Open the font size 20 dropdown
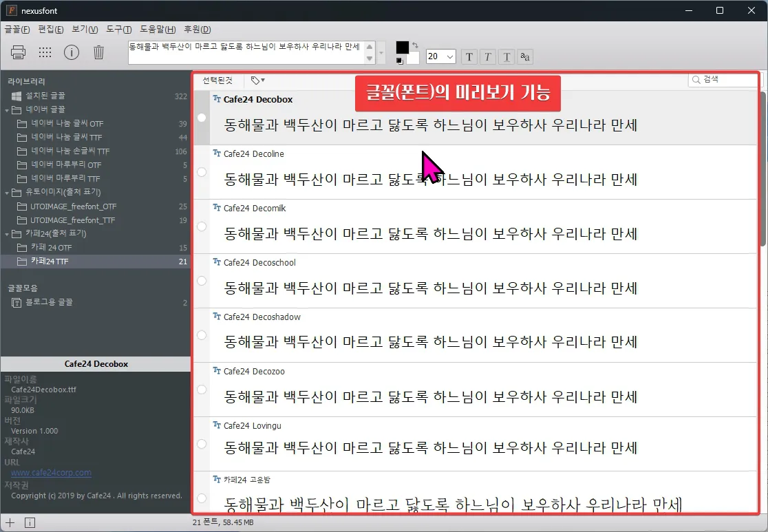 (x=450, y=57)
